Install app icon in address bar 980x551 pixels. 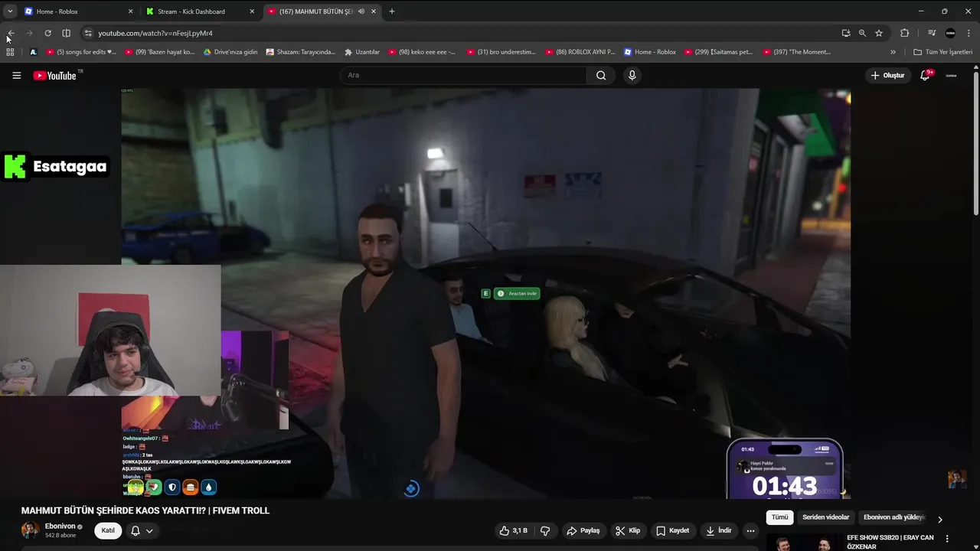pyautogui.click(x=845, y=33)
